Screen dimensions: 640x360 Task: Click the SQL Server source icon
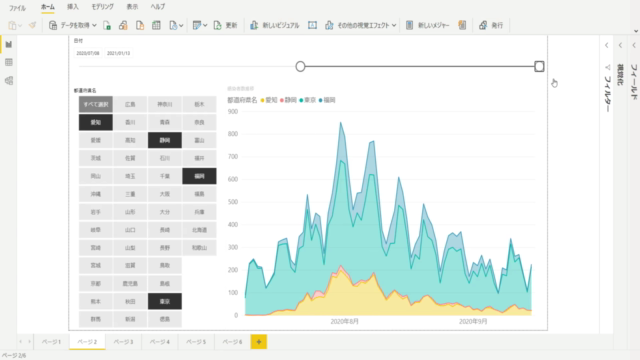tap(140, 25)
